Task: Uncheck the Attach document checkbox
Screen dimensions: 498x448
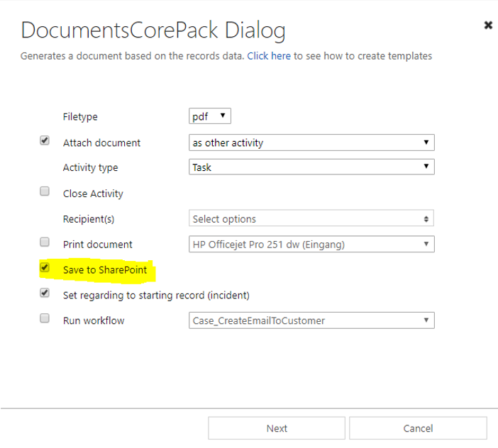Action: click(45, 140)
